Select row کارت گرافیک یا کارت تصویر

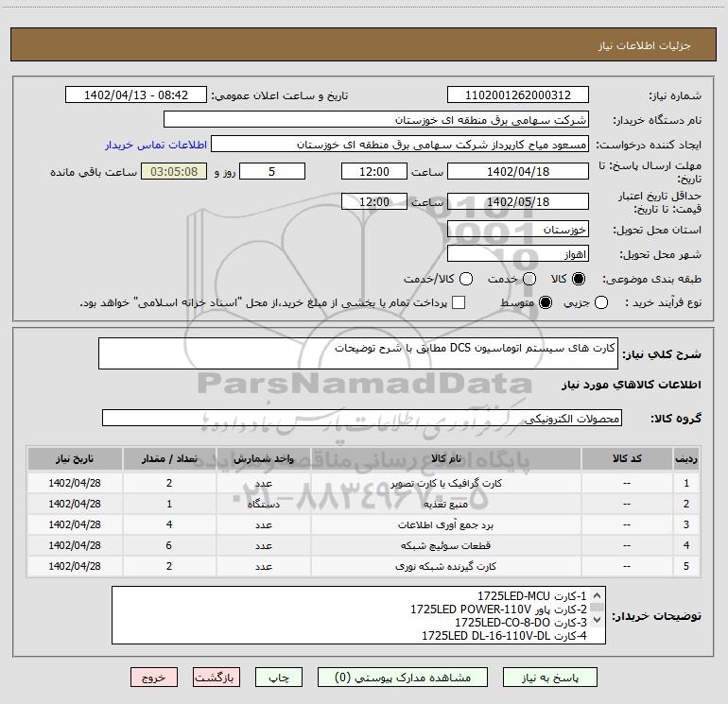pos(364,483)
